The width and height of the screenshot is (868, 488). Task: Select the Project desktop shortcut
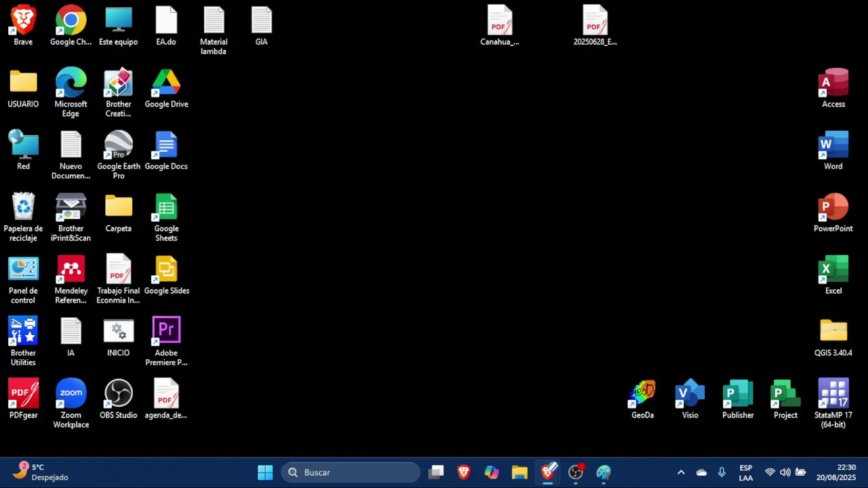(785, 399)
